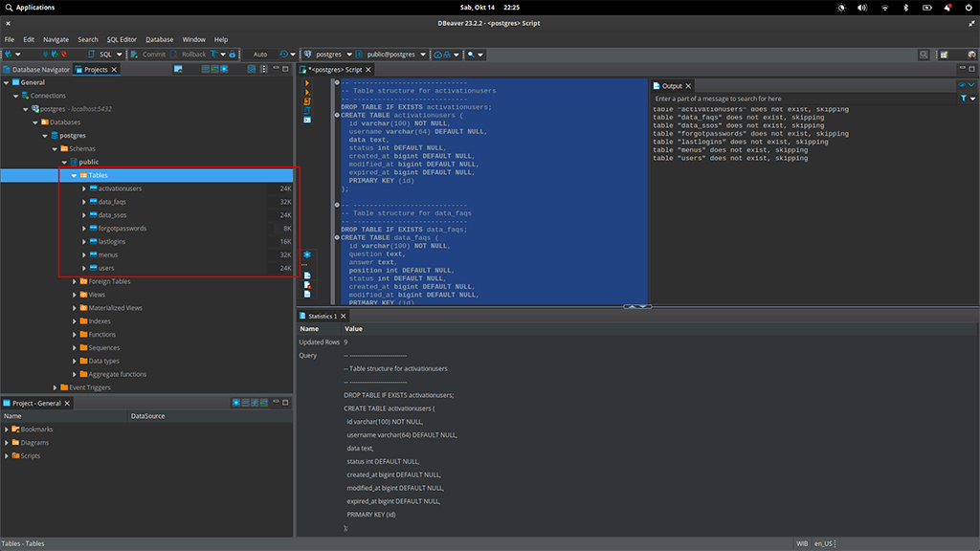Open the SQL Editor menu
This screenshot has width=980, height=551.
(x=122, y=39)
